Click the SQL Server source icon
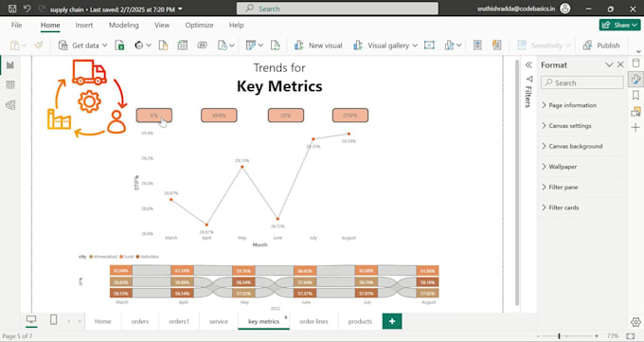644x342 pixels. tap(164, 45)
